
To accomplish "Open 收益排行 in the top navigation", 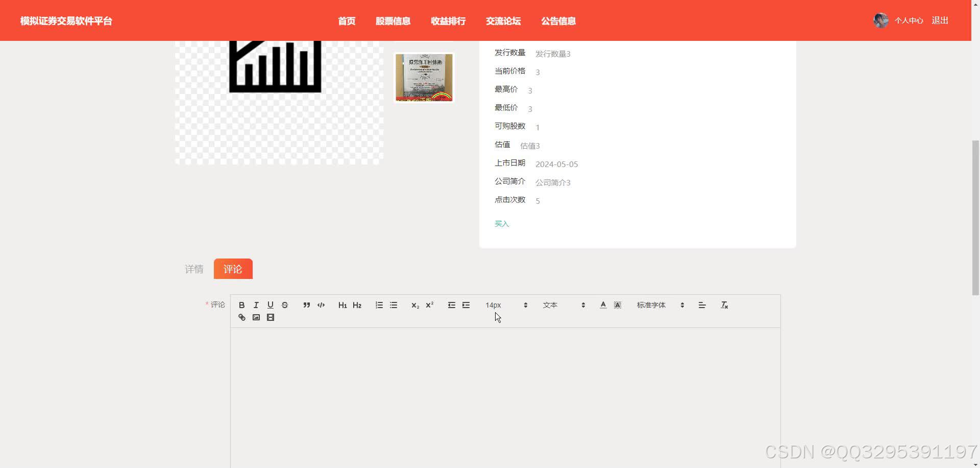I will 448,21.
